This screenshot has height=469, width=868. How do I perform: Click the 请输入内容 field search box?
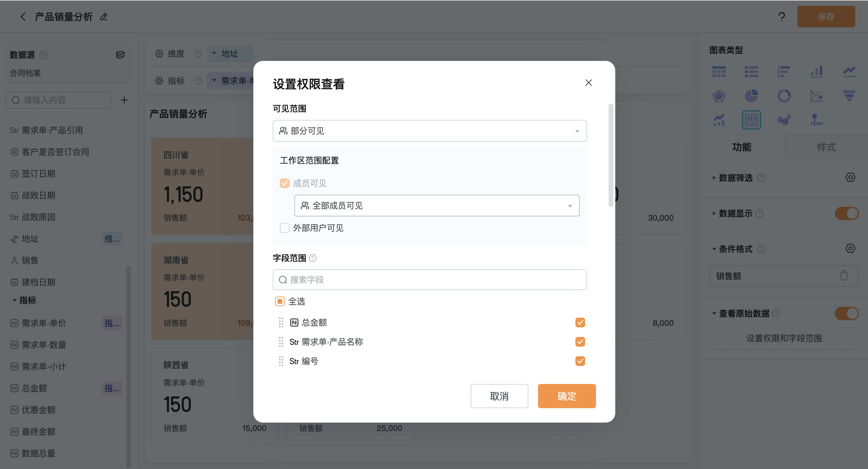click(58, 100)
